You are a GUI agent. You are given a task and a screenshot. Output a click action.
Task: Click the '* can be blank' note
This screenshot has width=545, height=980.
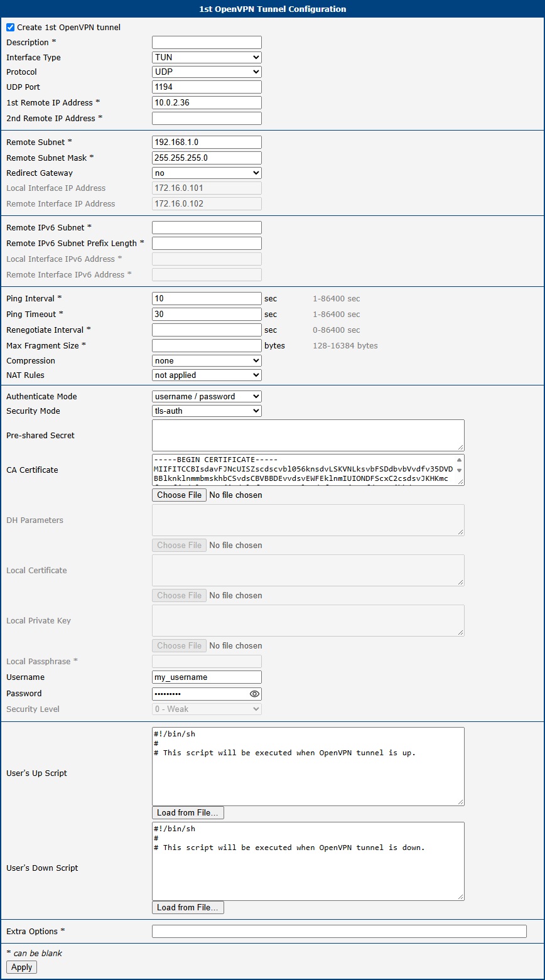point(35,953)
